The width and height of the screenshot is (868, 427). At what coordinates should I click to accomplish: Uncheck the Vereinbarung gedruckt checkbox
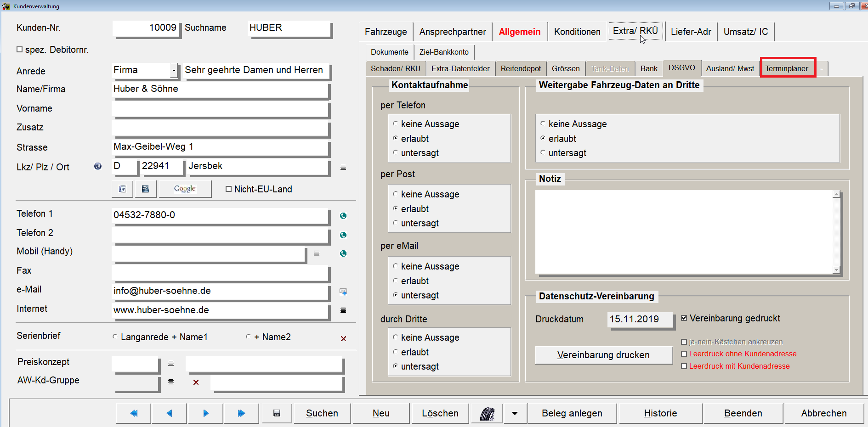tap(684, 318)
